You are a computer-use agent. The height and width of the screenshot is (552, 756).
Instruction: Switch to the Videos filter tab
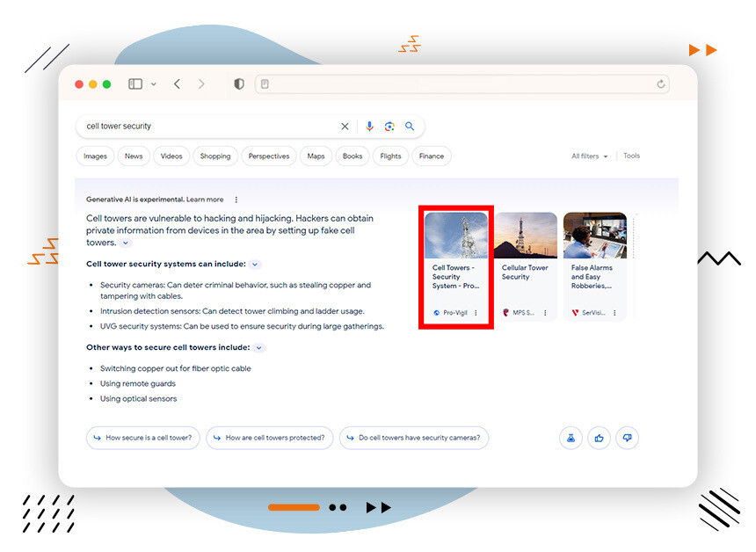(x=171, y=156)
